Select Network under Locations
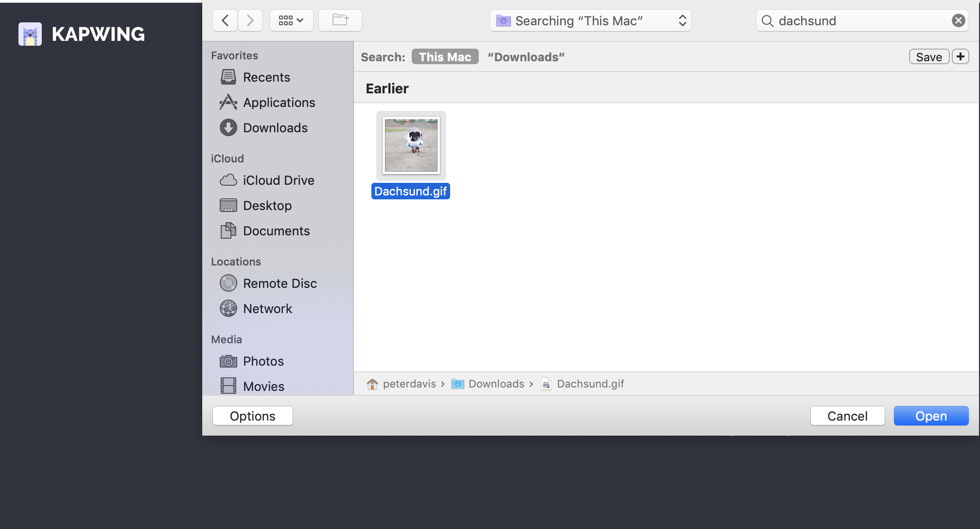 (x=267, y=309)
